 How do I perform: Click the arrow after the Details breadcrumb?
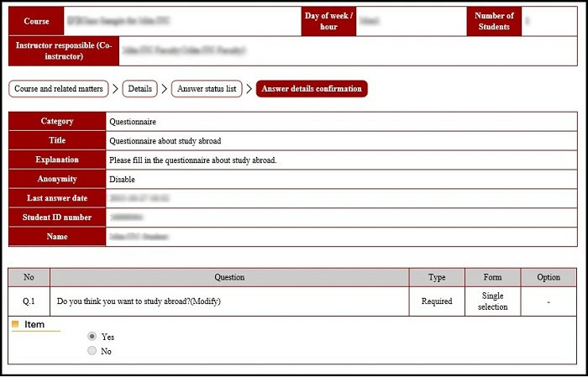(164, 89)
